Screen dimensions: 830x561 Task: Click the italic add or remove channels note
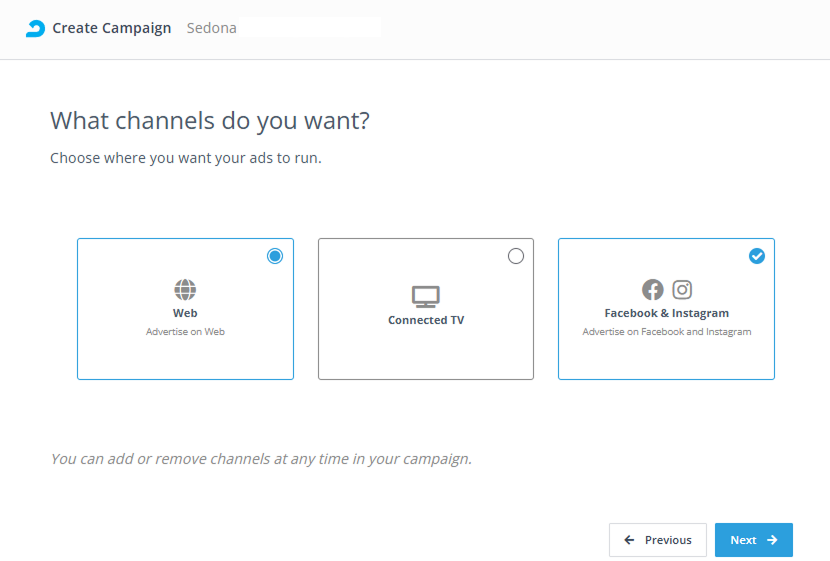260,459
